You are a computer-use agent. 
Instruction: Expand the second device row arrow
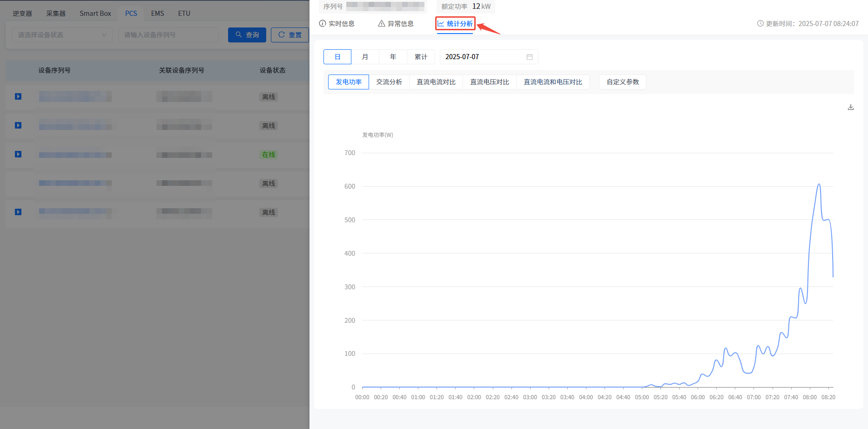click(x=18, y=125)
